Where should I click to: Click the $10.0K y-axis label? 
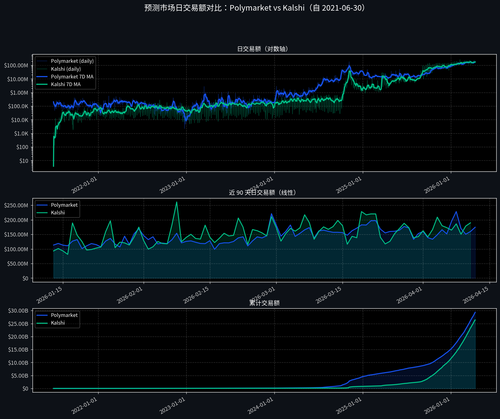(19, 120)
